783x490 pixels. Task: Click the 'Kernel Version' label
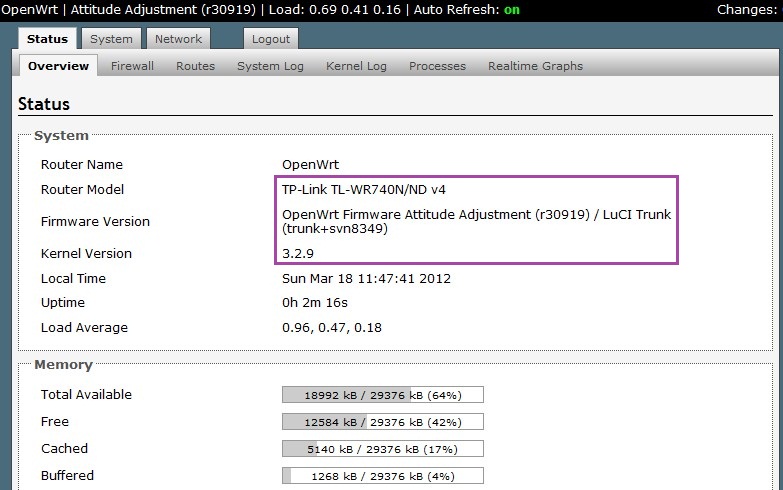pyautogui.click(x=86, y=254)
